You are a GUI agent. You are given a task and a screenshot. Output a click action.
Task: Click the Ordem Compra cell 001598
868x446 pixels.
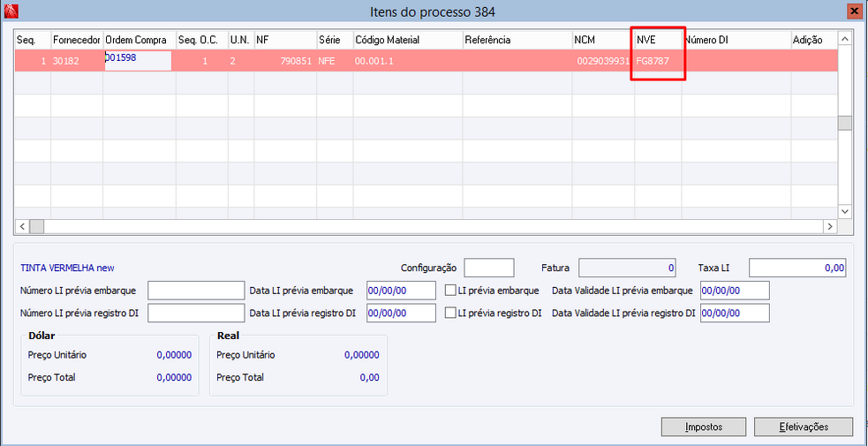coord(138,61)
